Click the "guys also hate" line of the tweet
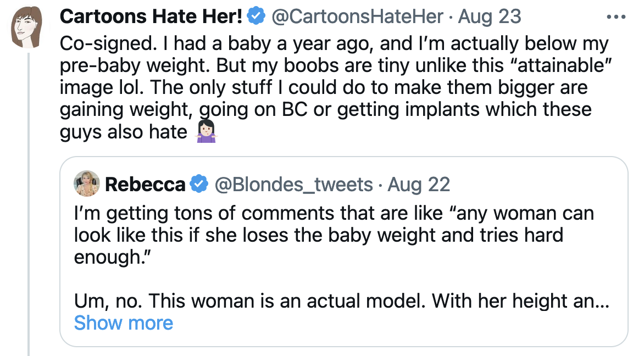This screenshot has height=356, width=644. coord(124,132)
